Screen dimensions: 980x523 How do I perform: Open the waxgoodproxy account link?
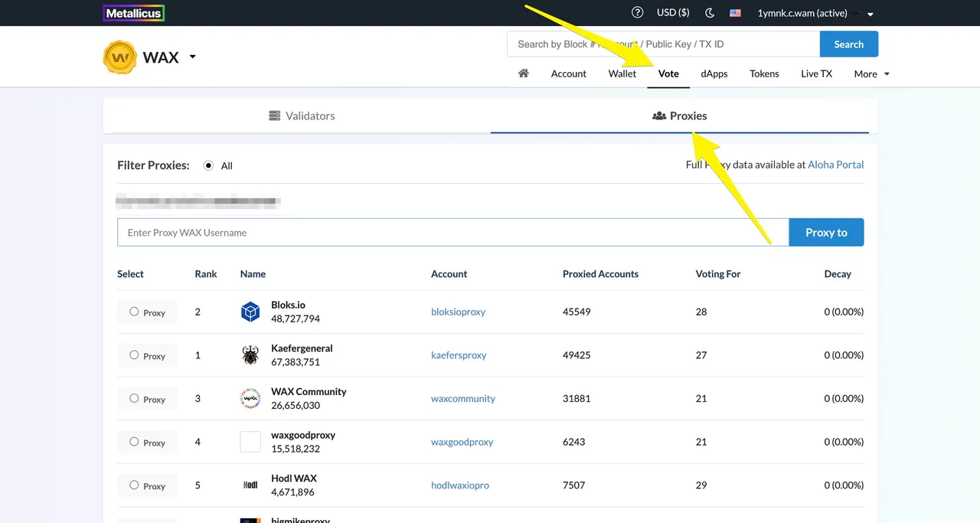462,442
